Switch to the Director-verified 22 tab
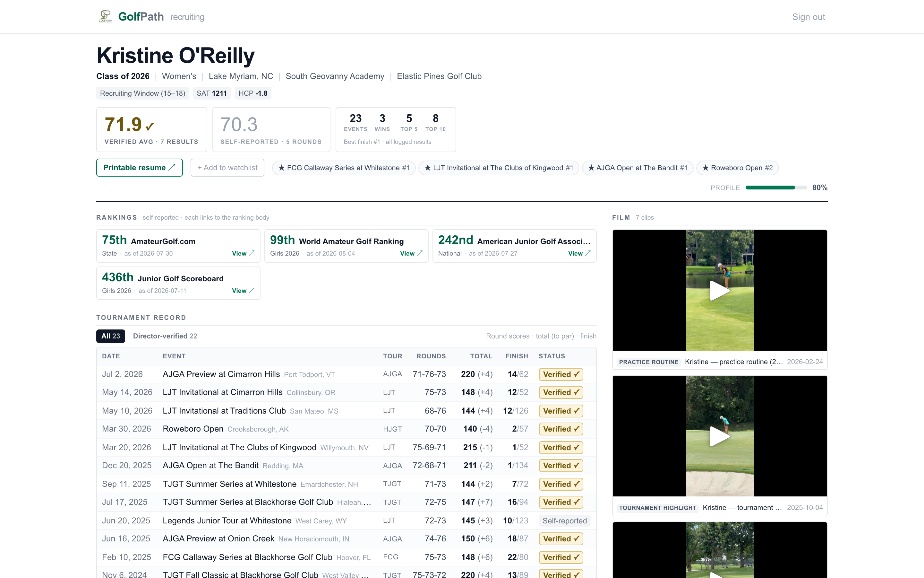The height and width of the screenshot is (578, 924). click(165, 336)
